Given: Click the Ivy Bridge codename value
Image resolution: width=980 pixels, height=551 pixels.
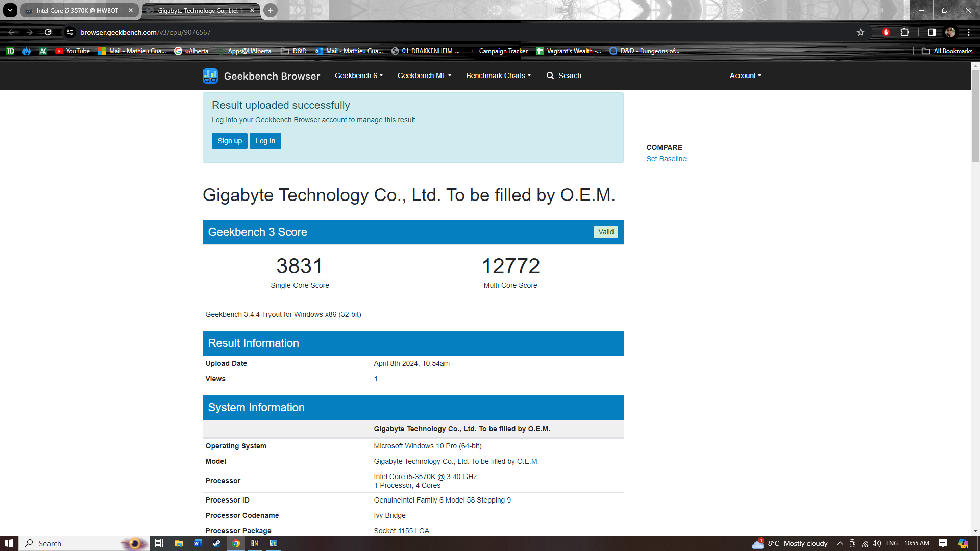Looking at the screenshot, I should pyautogui.click(x=389, y=516).
